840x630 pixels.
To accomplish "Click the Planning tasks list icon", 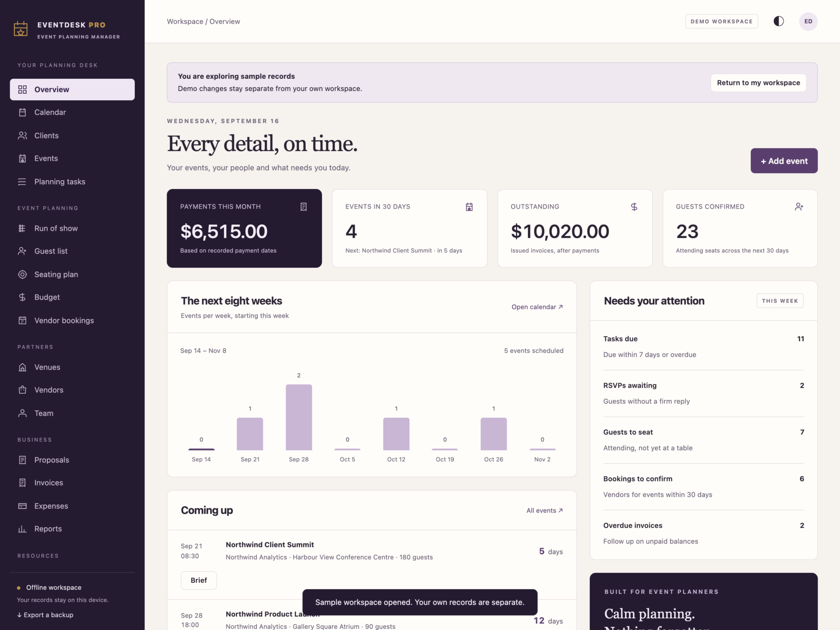I will pyautogui.click(x=22, y=182).
